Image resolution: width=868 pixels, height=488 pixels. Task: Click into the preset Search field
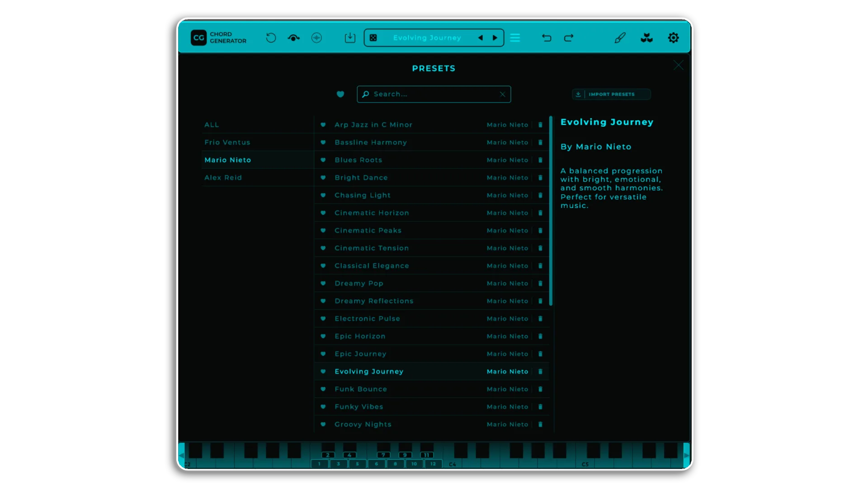[x=434, y=94]
